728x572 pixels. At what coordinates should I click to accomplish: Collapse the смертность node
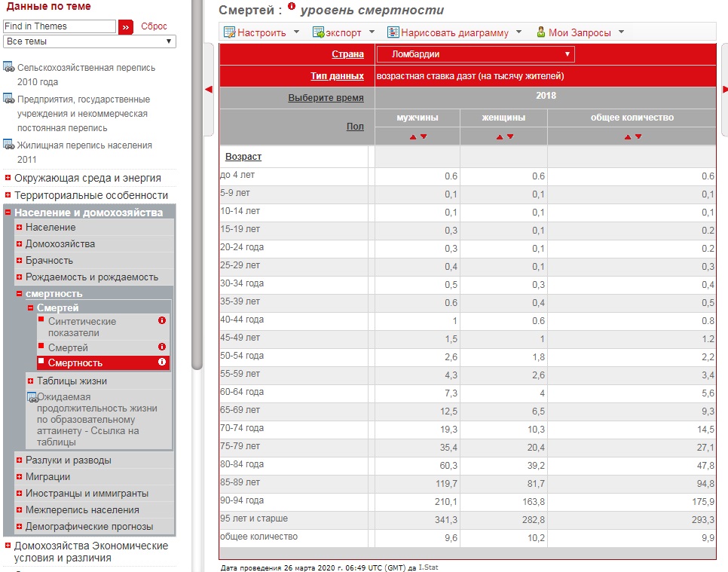19,293
